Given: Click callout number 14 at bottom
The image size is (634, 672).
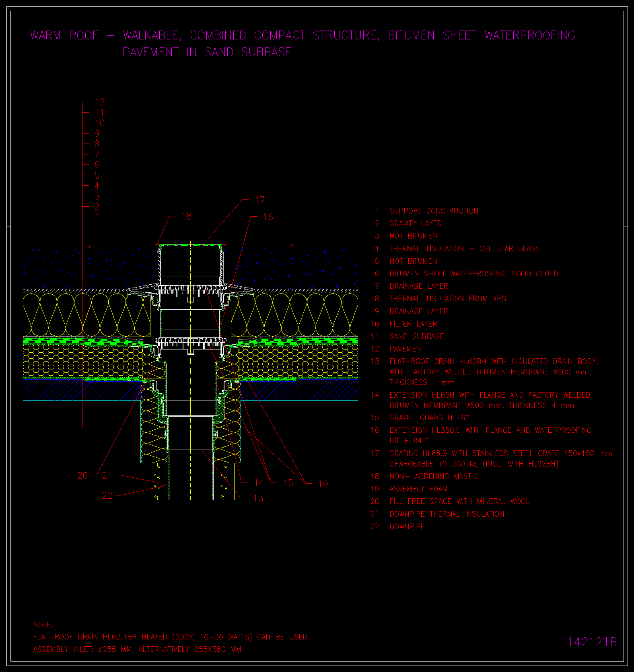Looking at the screenshot, I should [259, 483].
